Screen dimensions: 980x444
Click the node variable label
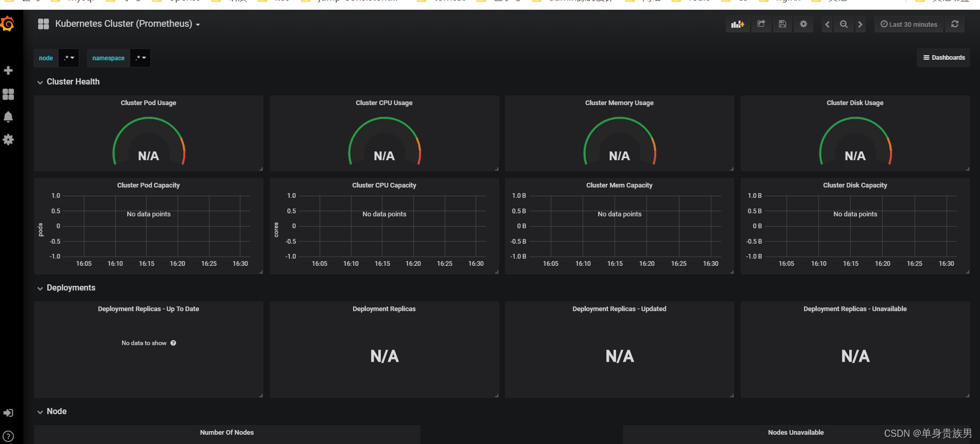click(46, 58)
